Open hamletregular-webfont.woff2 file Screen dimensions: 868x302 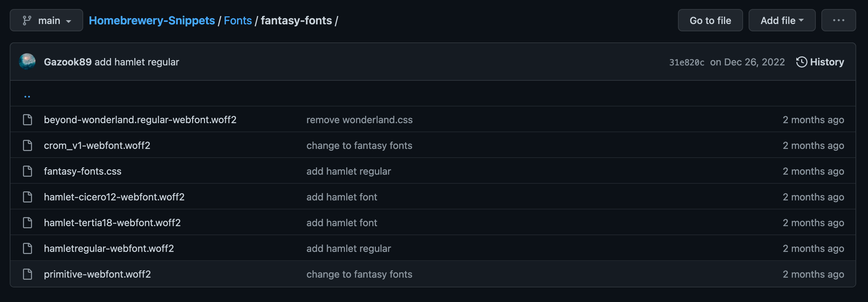[x=109, y=248]
